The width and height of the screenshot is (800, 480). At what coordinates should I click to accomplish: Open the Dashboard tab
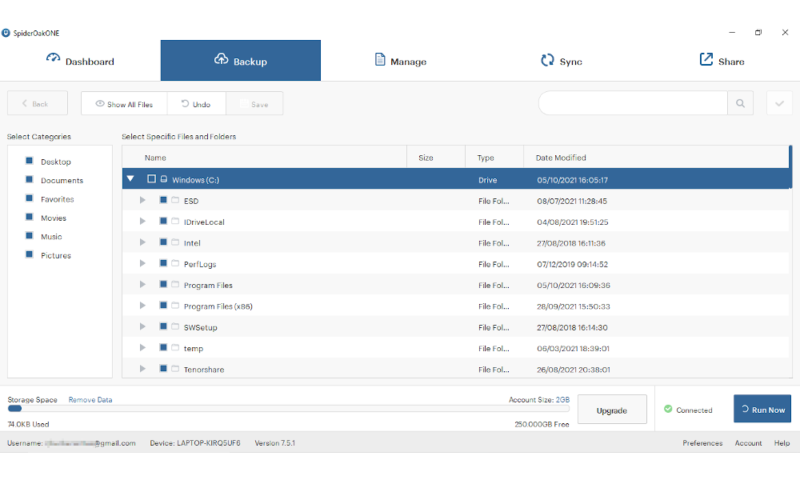tap(80, 61)
